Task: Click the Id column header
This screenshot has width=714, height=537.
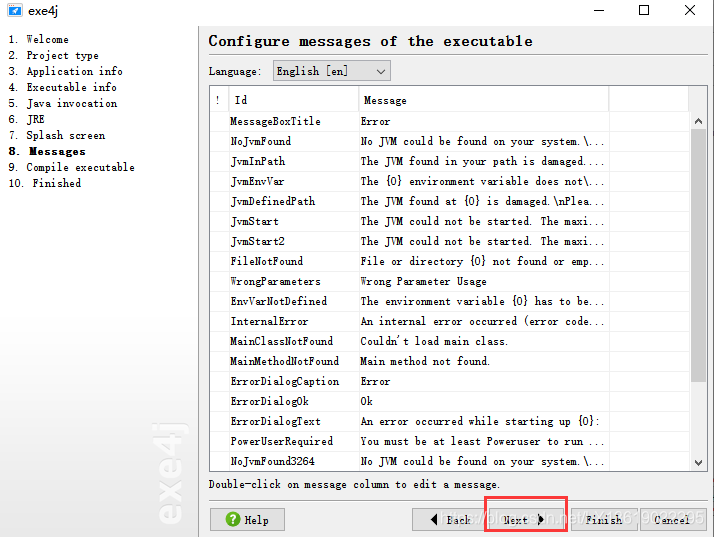Action: tap(293, 100)
